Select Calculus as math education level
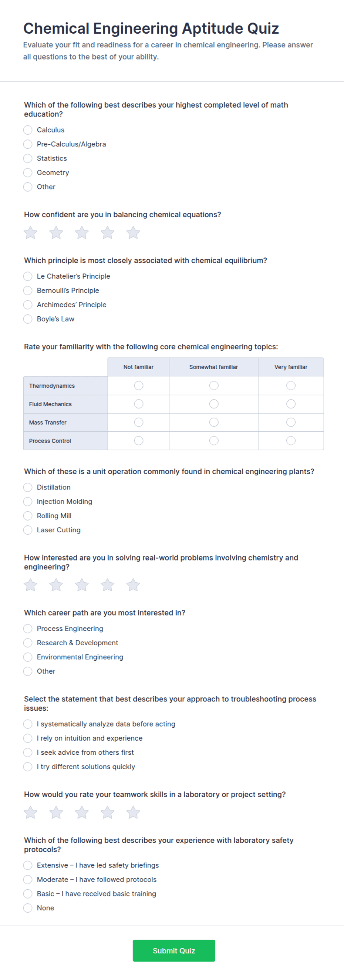The image size is (344, 980). tap(28, 130)
